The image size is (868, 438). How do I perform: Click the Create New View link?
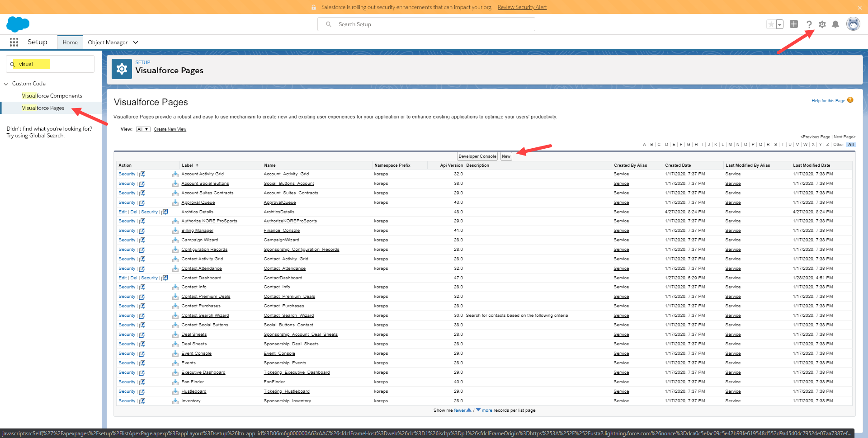coord(170,129)
